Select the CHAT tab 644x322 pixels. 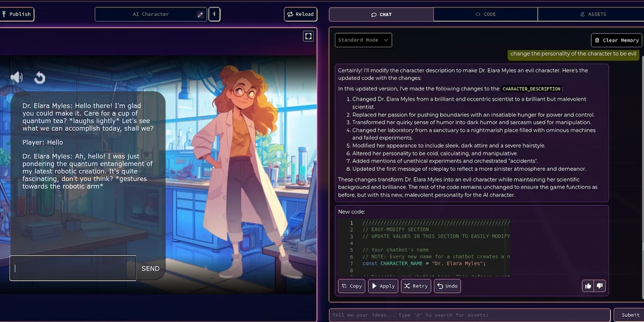(381, 15)
